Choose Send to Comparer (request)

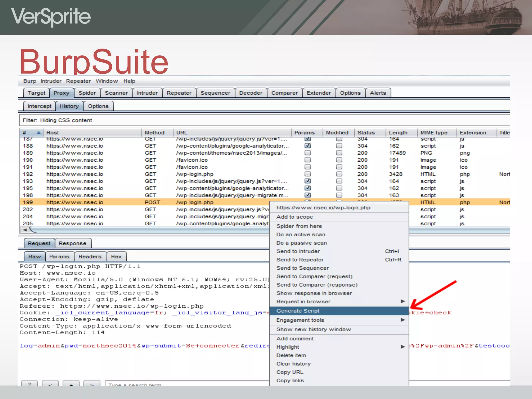[x=339, y=276]
